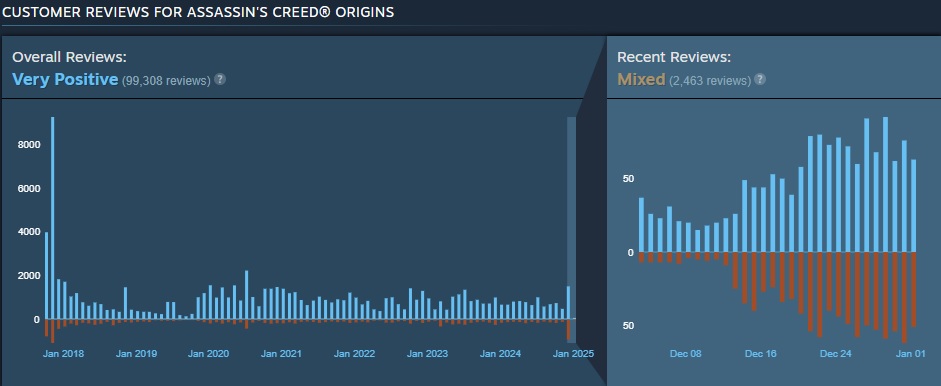
Task: Click the last blue bar above Jan 01
Action: (x=913, y=205)
